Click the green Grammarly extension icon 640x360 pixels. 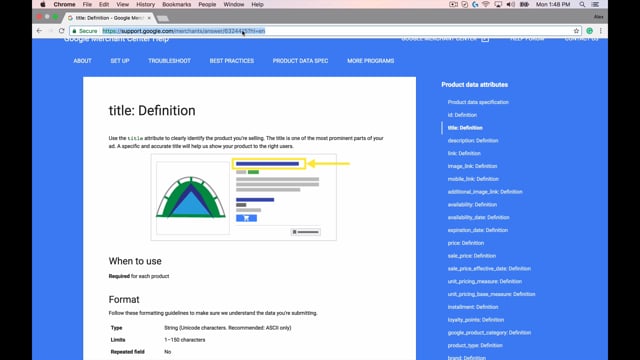point(589,31)
